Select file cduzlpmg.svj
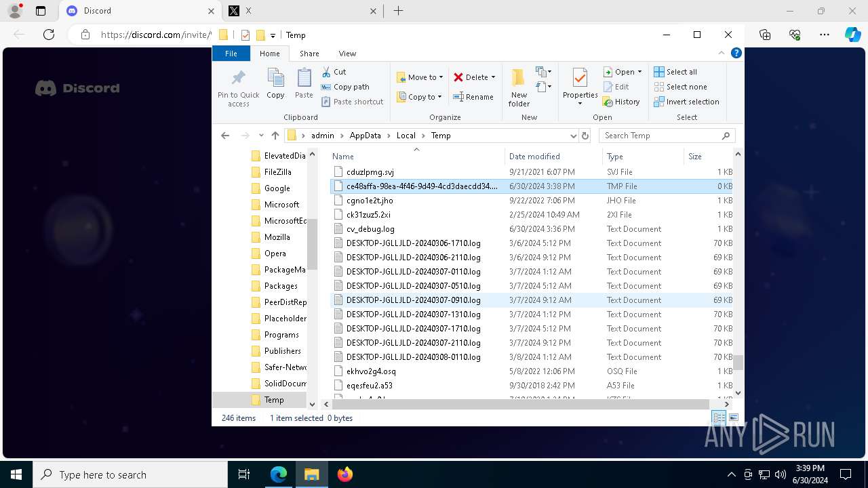868x488 pixels. point(532,172)
